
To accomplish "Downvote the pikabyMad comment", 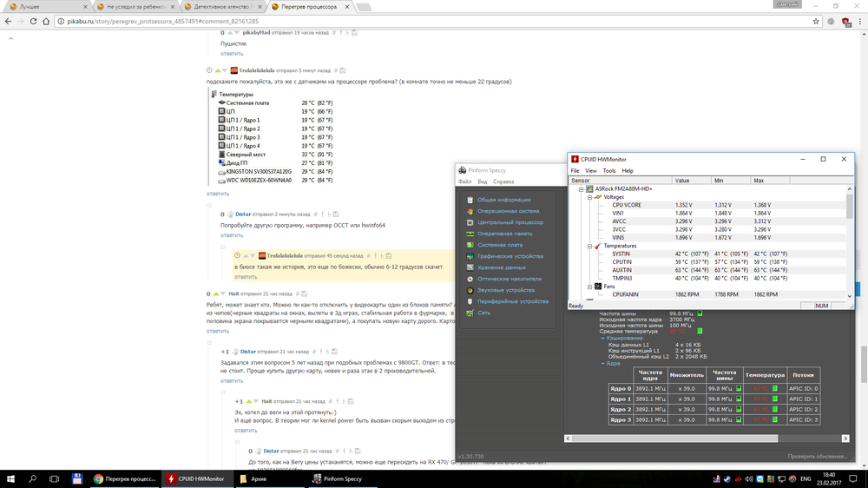I will (x=236, y=33).
